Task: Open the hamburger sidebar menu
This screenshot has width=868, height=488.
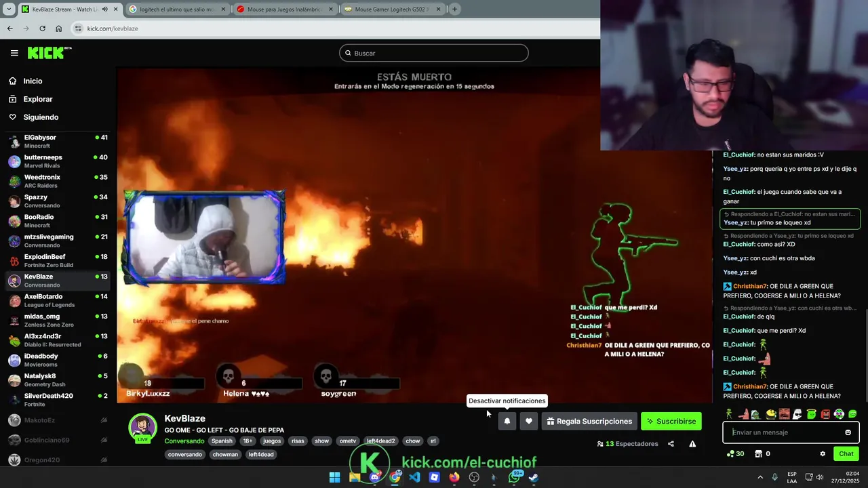Action: [x=14, y=53]
